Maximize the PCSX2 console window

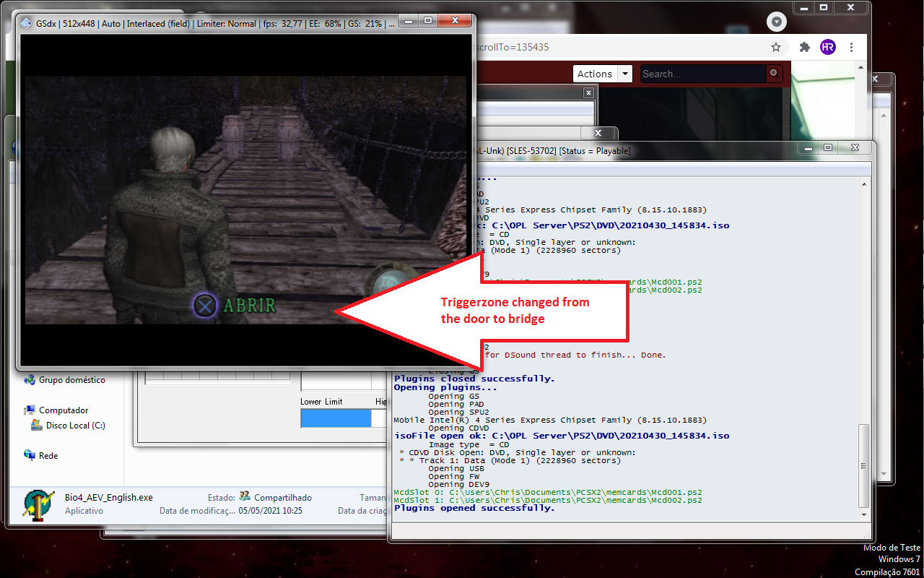[828, 147]
